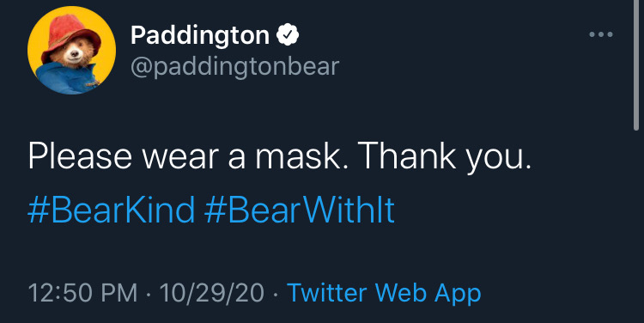Select the "Please wear a mask." sentence
This screenshot has height=323, width=644.
190,158
